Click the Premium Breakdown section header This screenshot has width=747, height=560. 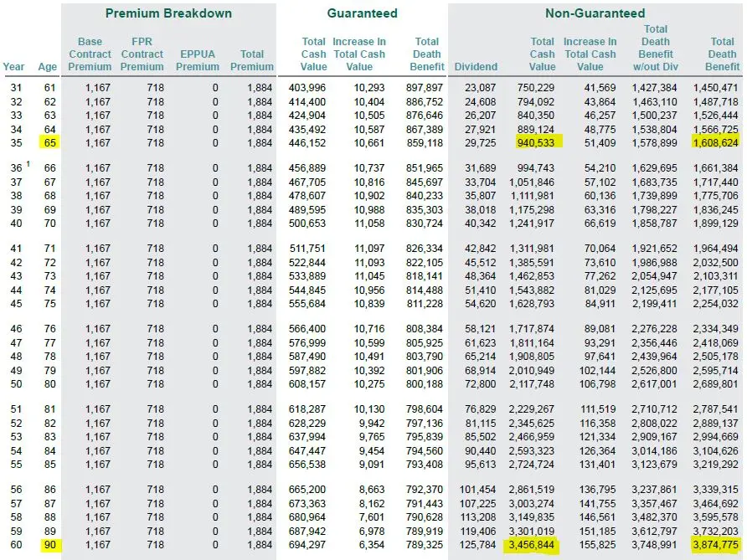tap(168, 13)
